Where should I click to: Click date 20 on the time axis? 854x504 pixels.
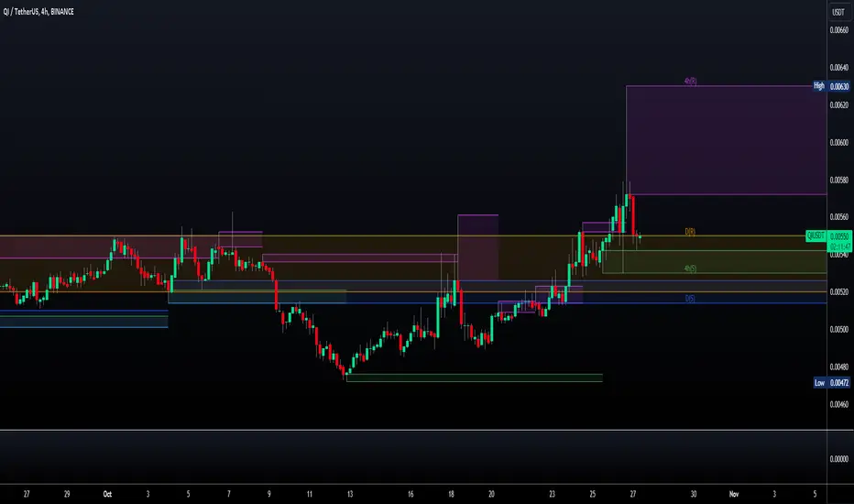pos(491,494)
